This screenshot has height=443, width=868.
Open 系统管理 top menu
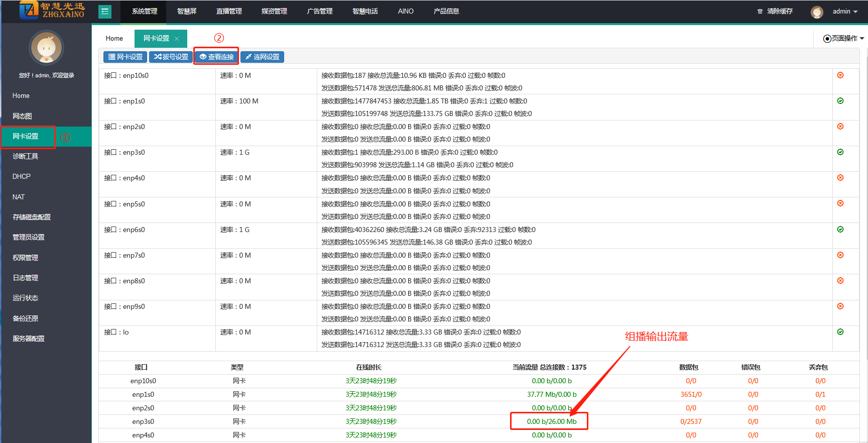[x=145, y=12]
